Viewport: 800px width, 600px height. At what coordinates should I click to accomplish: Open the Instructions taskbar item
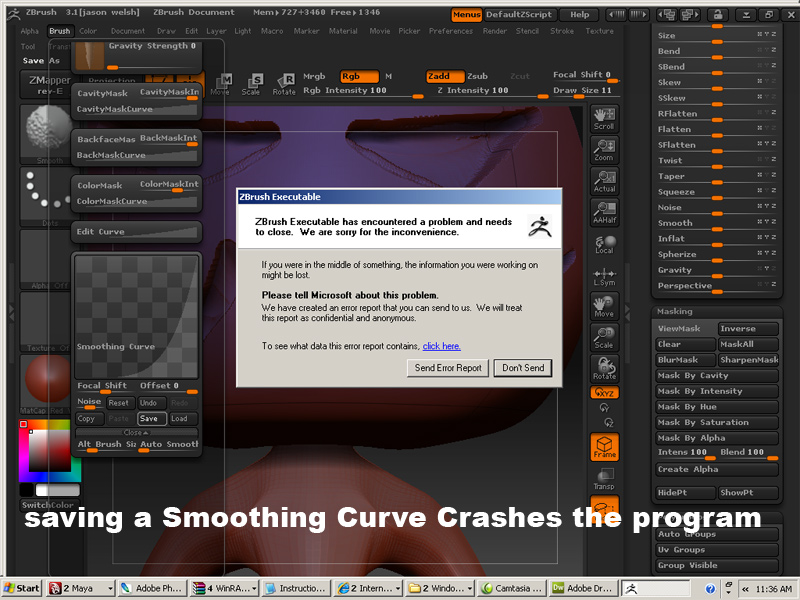pyautogui.click(x=296, y=588)
